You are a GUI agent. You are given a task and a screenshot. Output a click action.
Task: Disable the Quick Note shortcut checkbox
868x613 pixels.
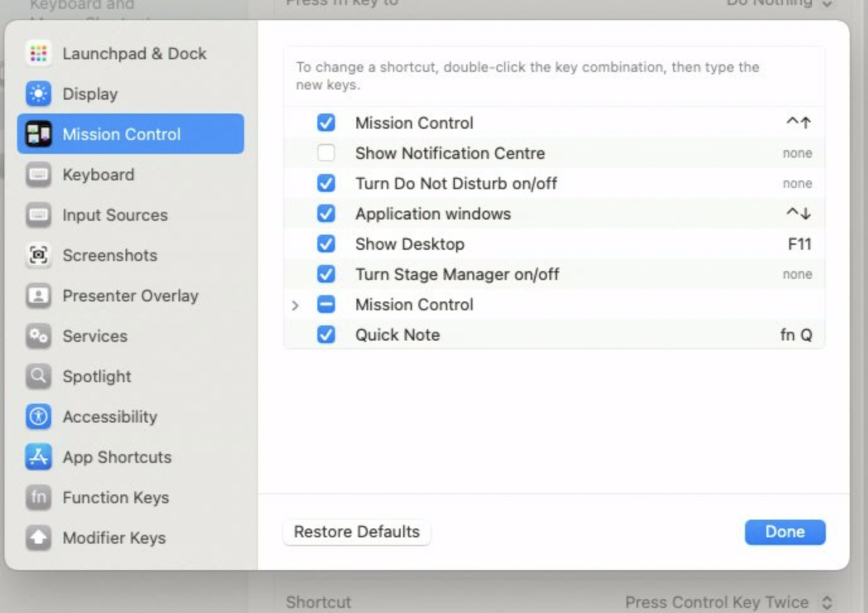[326, 335]
